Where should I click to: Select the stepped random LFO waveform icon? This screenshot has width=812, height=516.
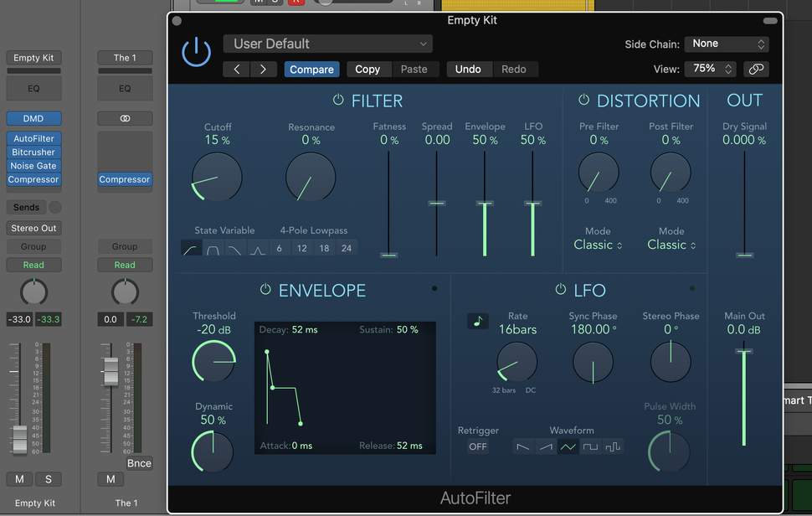coord(612,446)
